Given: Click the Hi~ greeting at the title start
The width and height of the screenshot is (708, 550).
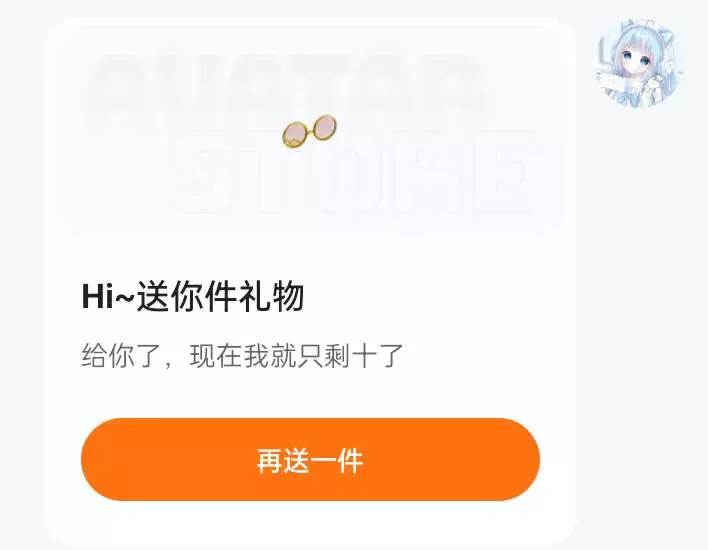Looking at the screenshot, I should click(108, 297).
